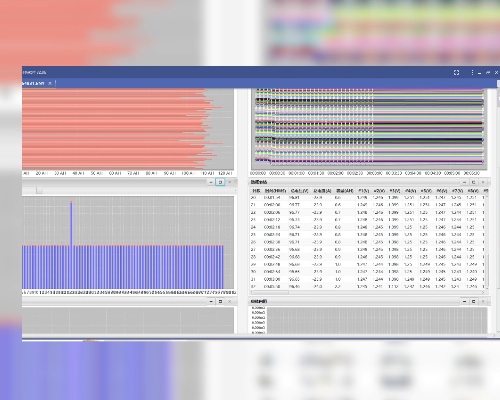The width and height of the screenshot is (500, 400).
Task: Select row 31 in the data table
Action: pos(368,279)
